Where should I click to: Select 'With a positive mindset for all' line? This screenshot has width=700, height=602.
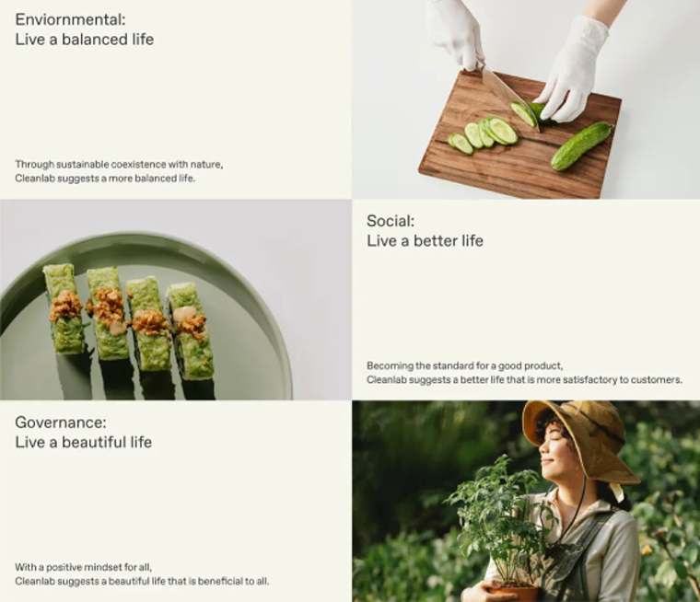[x=84, y=567]
